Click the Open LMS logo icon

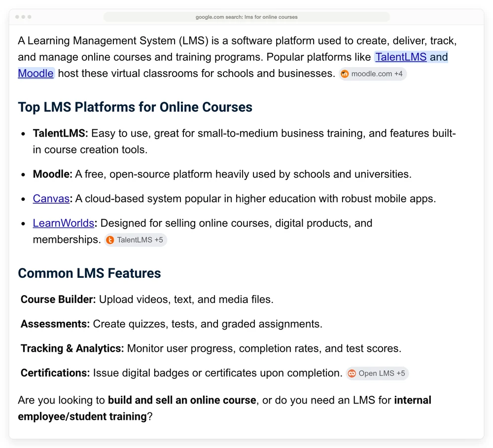point(352,373)
